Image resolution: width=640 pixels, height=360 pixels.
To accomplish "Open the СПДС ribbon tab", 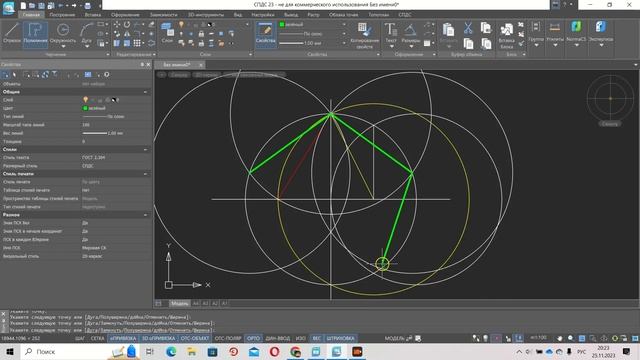I will click(405, 15).
